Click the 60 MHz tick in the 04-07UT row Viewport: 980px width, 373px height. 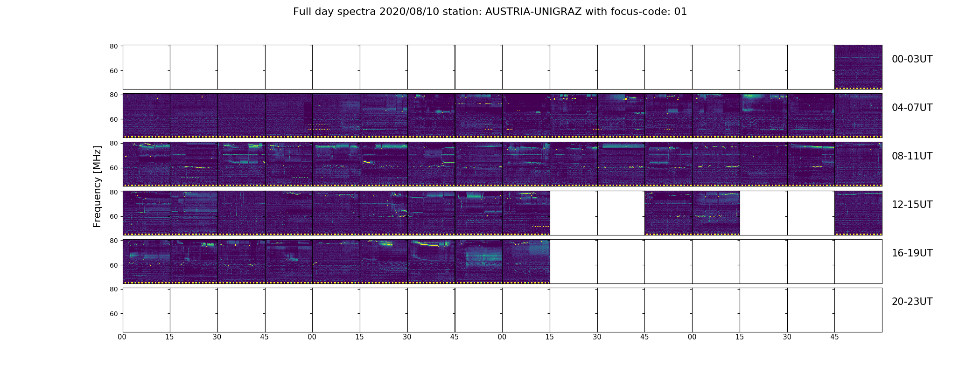[113, 119]
